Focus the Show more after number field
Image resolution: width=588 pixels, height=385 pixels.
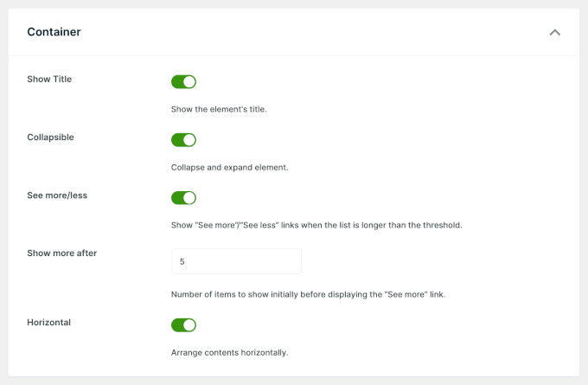tap(237, 261)
